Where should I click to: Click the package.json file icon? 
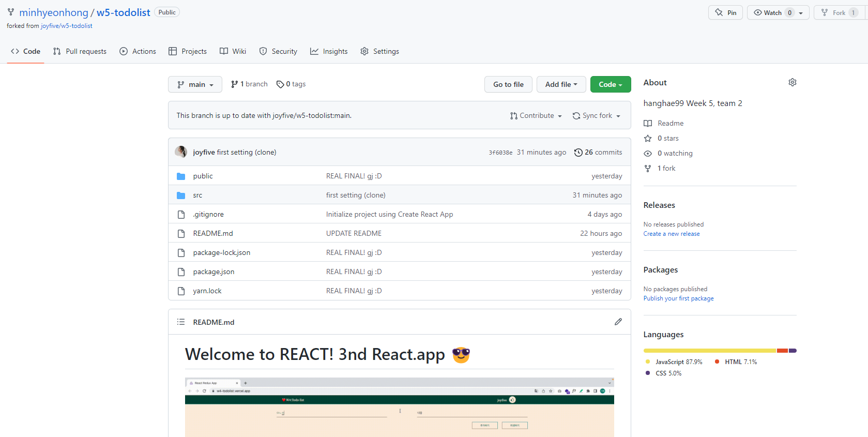[181, 272]
